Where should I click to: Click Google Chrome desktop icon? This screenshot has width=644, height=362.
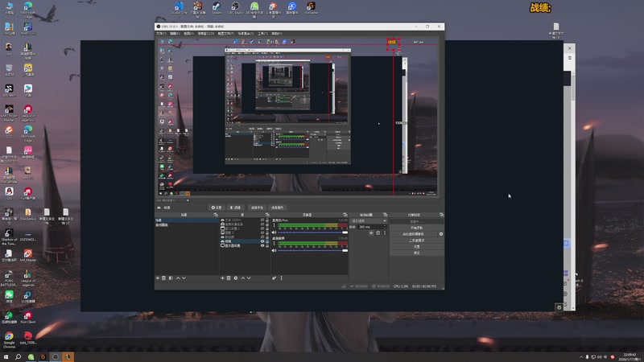[x=9, y=335]
